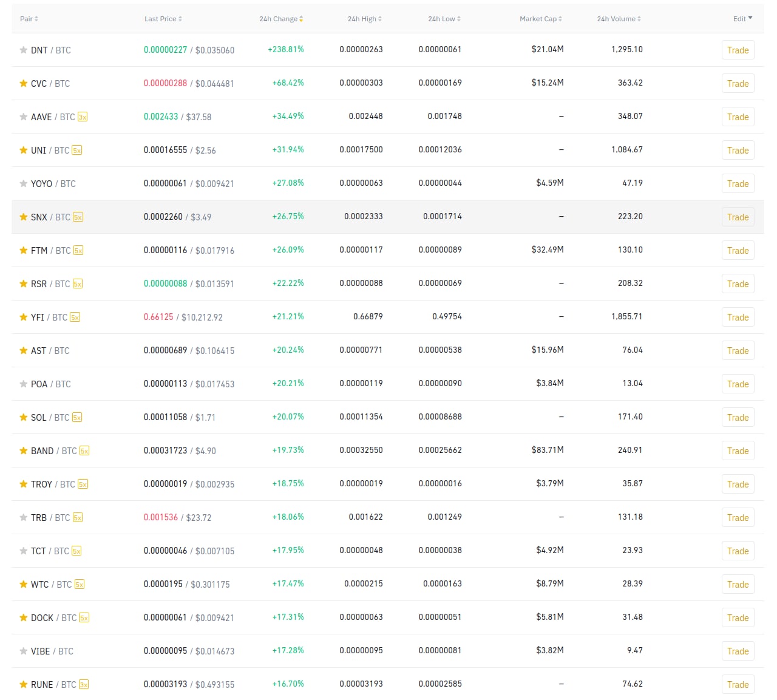
Task: Sort by Market Cap column header
Action: coord(541,19)
